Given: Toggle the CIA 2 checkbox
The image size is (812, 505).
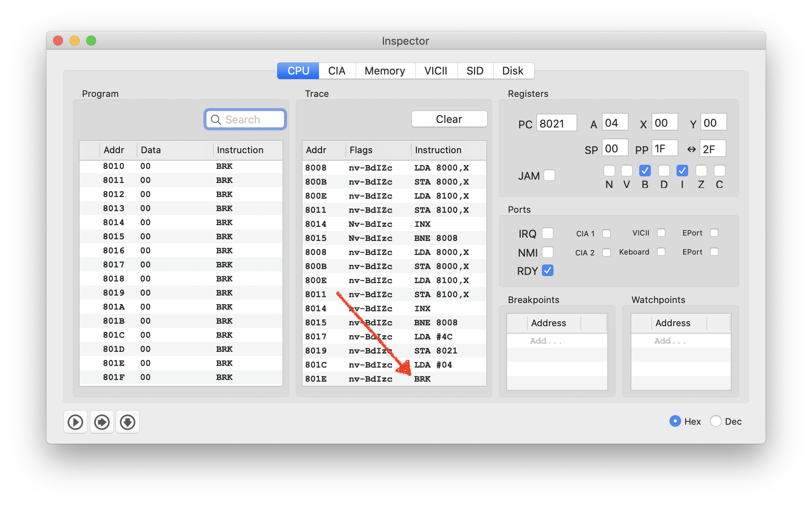Looking at the screenshot, I should click(607, 252).
